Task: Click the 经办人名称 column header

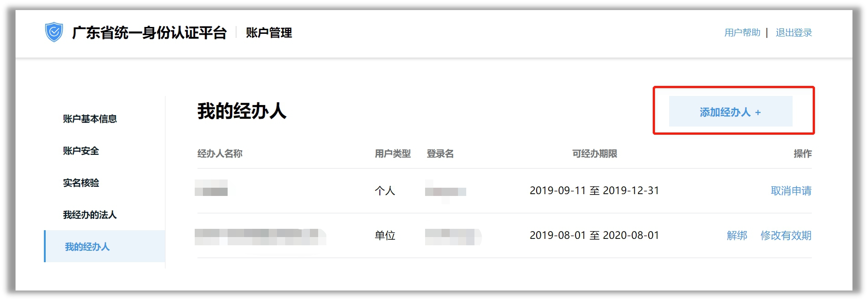Action: 220,154
